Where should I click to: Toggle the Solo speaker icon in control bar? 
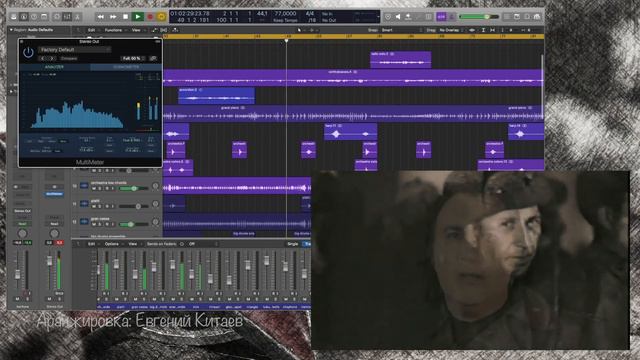pyautogui.click(x=398, y=17)
